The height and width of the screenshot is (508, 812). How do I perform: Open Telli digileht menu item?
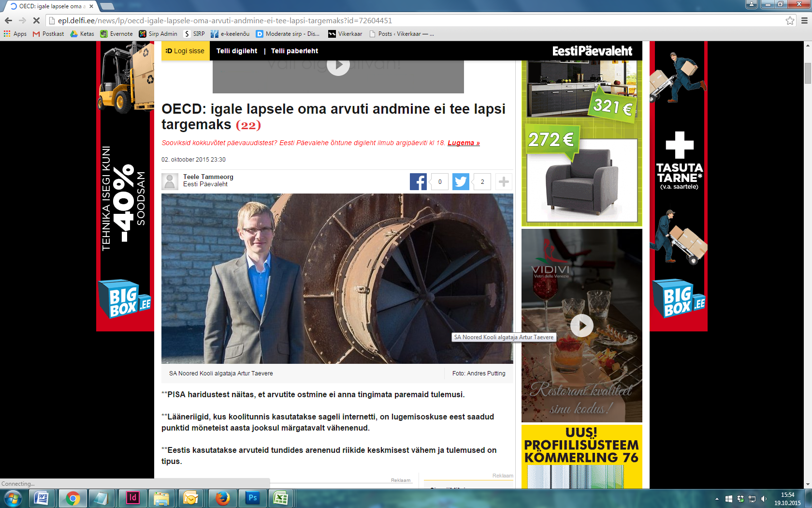coord(237,51)
